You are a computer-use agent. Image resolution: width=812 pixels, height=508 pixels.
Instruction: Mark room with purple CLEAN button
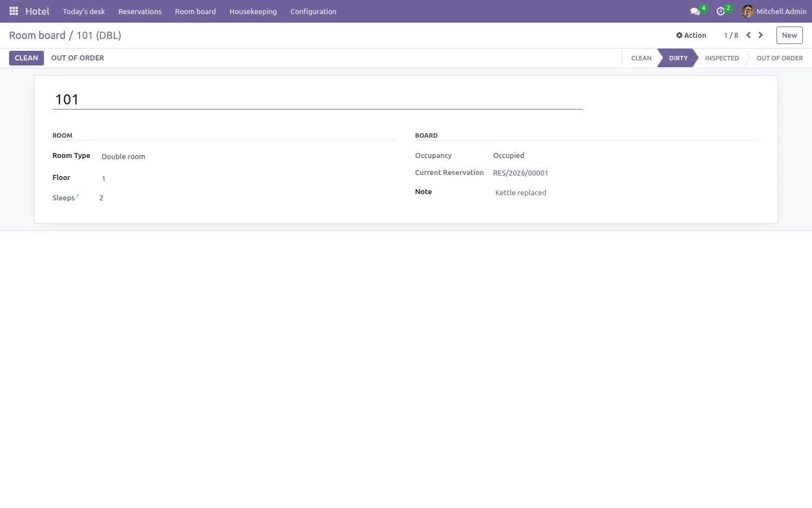point(27,58)
